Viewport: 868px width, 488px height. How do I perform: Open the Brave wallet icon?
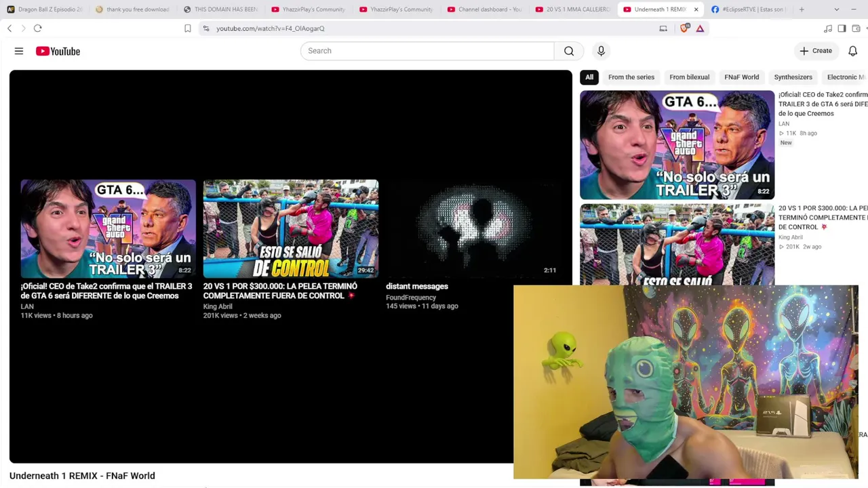[x=856, y=28]
